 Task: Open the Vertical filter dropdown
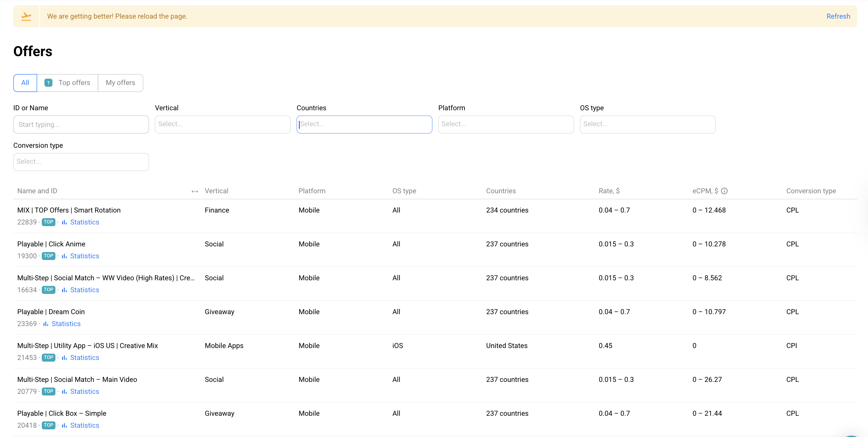point(222,124)
